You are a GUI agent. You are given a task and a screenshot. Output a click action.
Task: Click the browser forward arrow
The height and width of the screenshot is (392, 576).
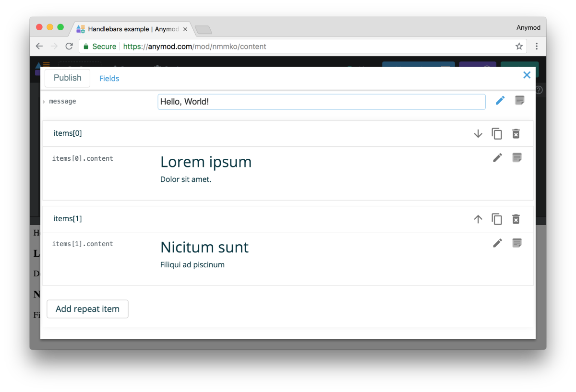pyautogui.click(x=54, y=47)
